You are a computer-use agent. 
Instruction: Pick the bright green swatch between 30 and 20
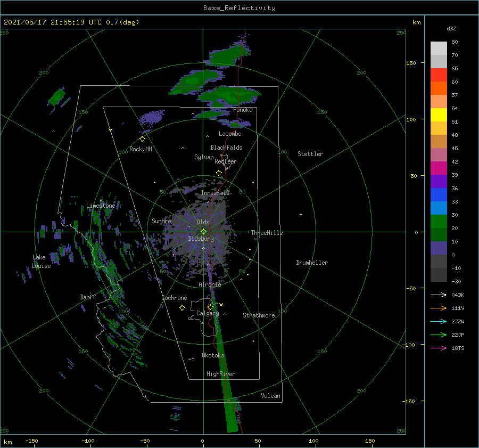pos(439,222)
